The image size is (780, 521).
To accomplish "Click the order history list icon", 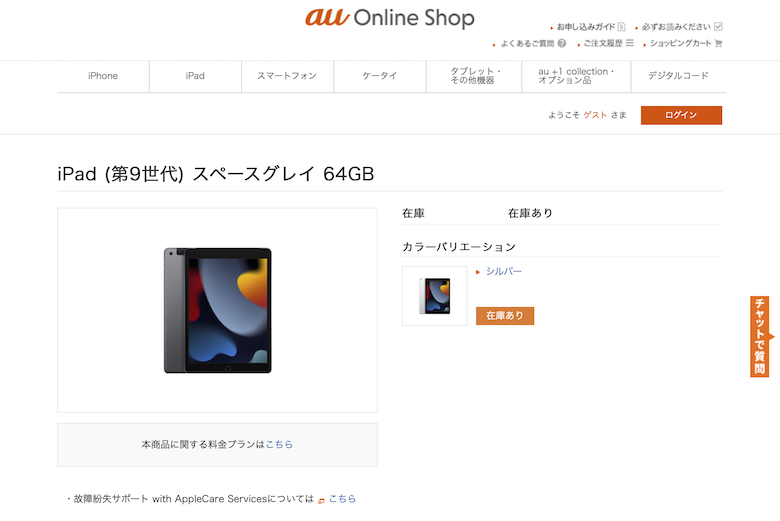I will [629, 43].
